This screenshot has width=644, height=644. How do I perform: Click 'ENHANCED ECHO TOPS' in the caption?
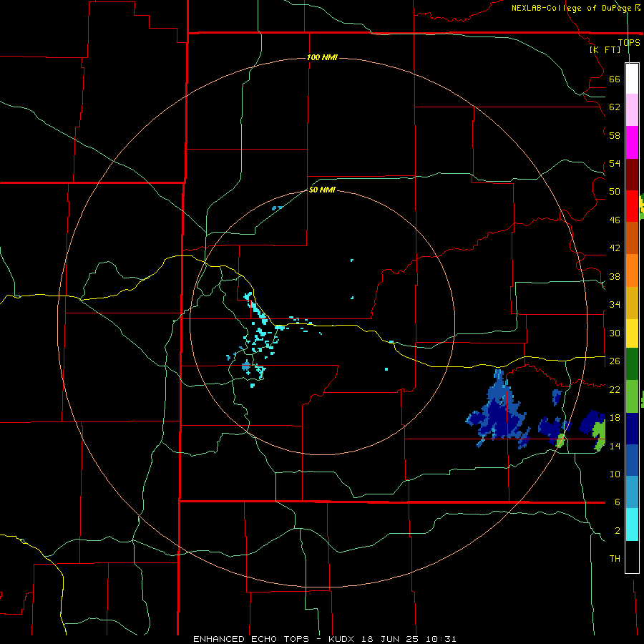(251, 639)
